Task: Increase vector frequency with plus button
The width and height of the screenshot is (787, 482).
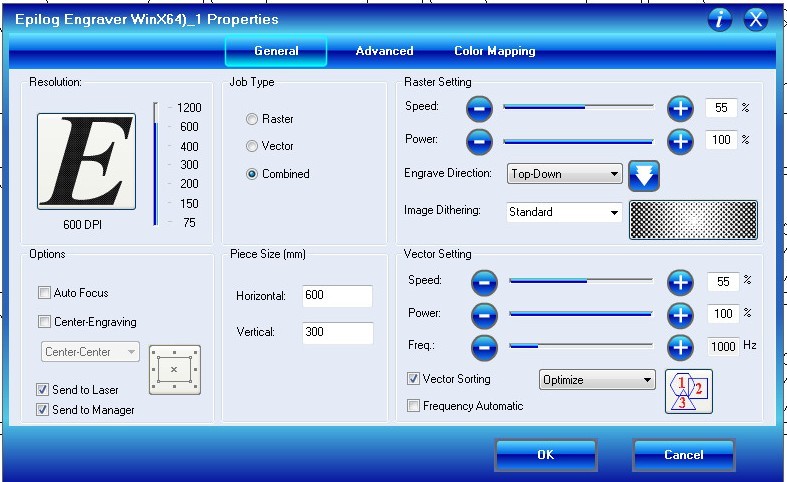Action: (x=680, y=347)
